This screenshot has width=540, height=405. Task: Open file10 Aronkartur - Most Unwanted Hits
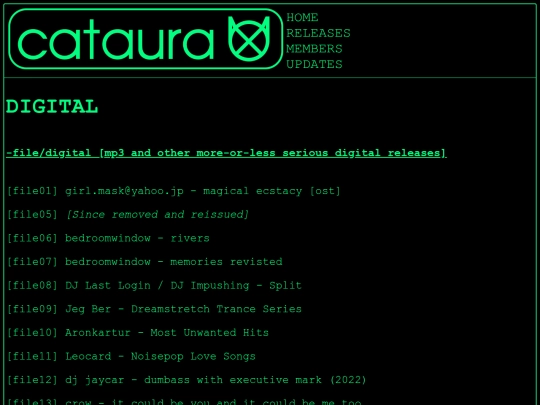(138, 333)
